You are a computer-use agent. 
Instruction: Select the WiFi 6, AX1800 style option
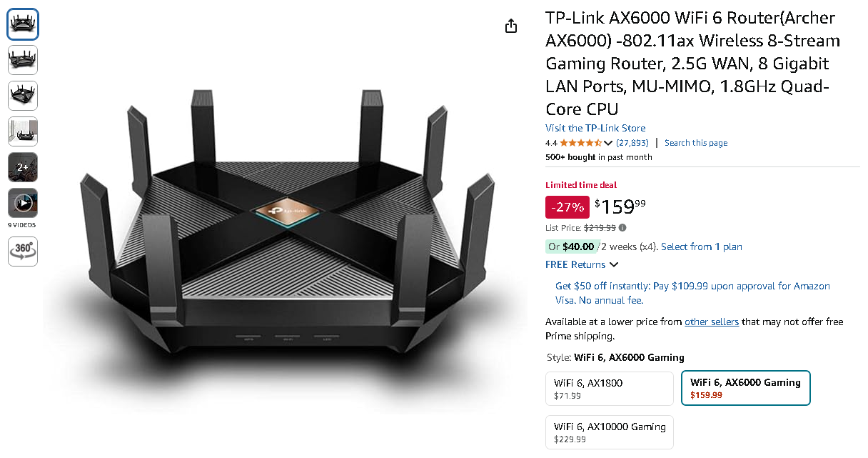pyautogui.click(x=609, y=388)
